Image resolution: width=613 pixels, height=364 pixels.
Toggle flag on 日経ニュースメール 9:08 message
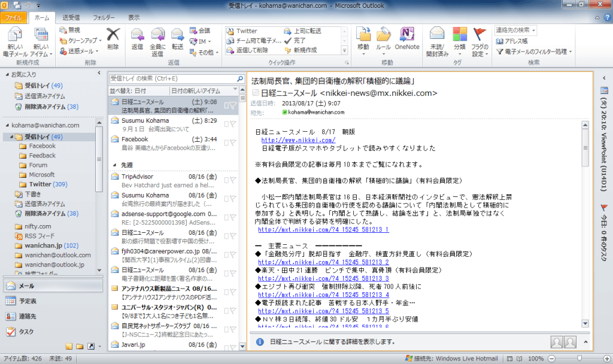233,105
